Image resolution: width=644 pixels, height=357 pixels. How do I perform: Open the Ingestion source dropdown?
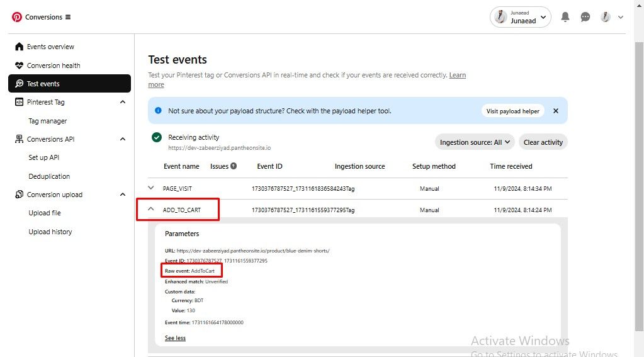(x=475, y=142)
